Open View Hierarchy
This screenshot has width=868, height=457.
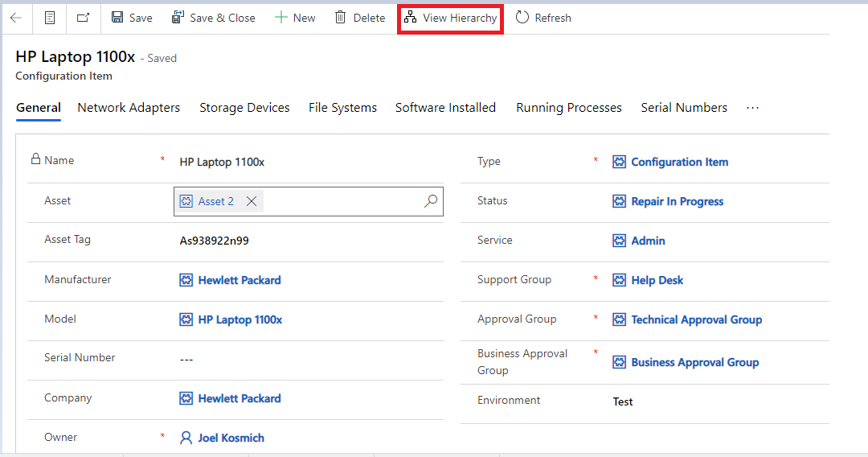[x=450, y=19]
